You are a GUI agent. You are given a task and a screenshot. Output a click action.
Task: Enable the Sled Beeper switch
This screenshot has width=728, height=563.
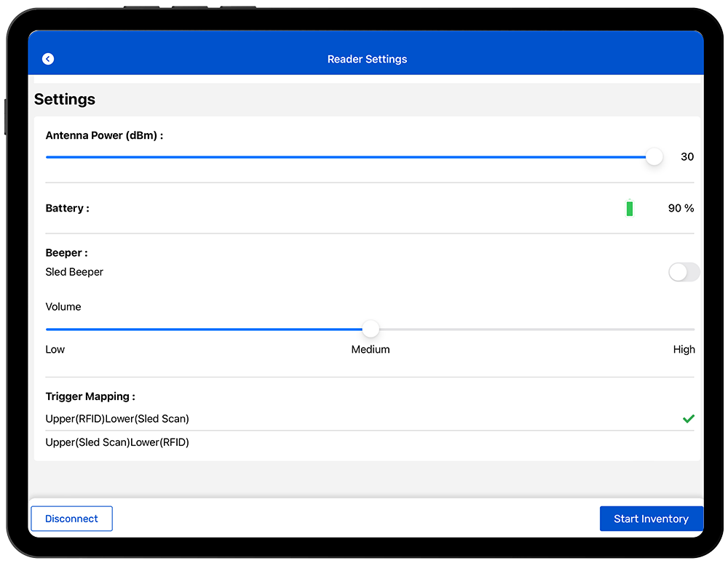click(684, 272)
